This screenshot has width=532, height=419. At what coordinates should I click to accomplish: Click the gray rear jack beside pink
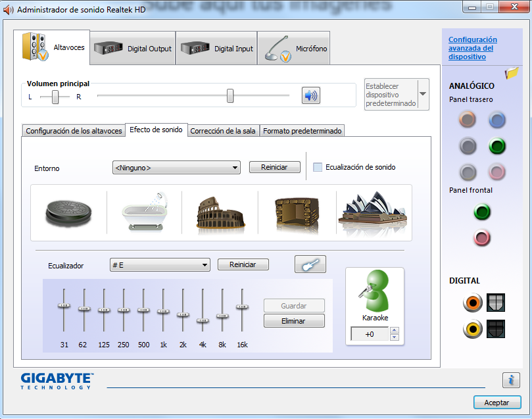pos(468,172)
